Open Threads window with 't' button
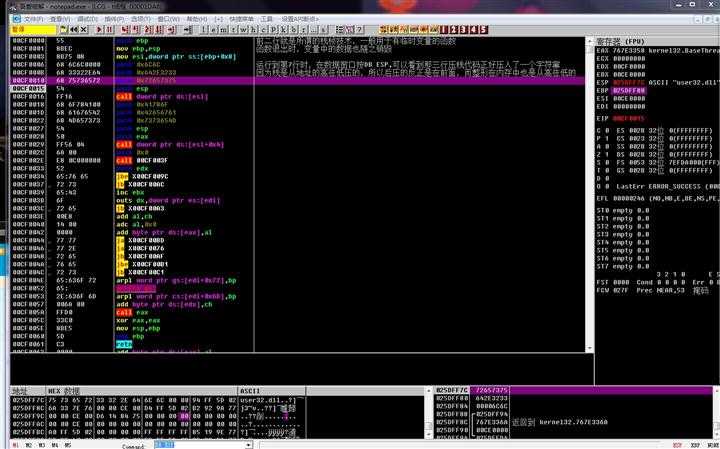Screen dimensions: 720x449 click(x=234, y=29)
